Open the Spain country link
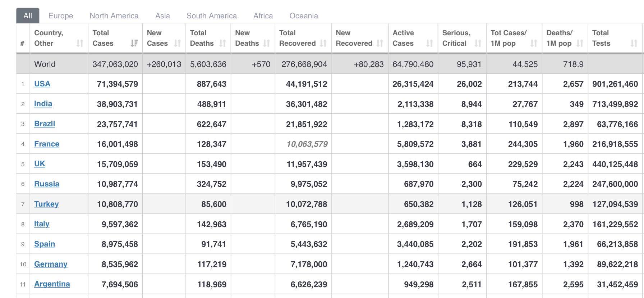Screen dimensions: 644x298 coord(45,244)
